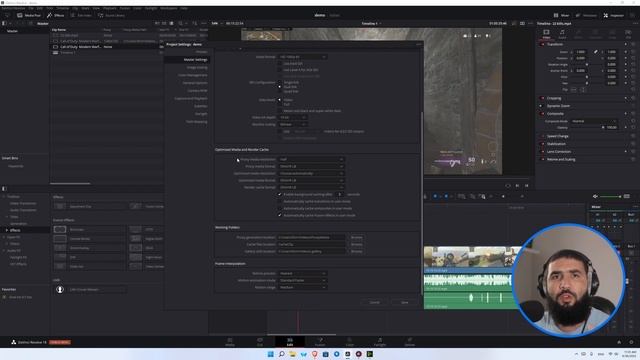Image resolution: width=640 pixels, height=360 pixels.
Task: Open project manager home icon
Action: [x=619, y=342]
